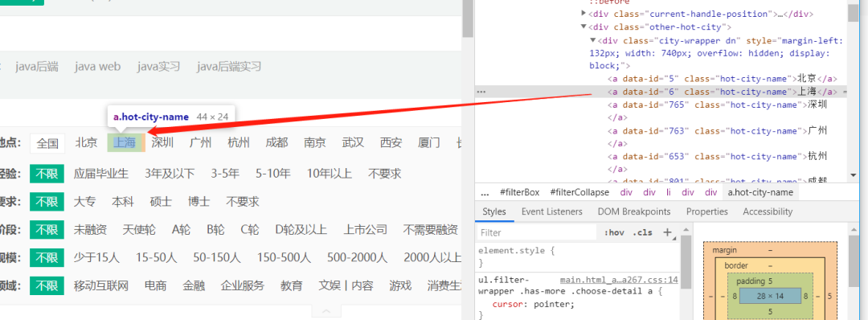Select 博士 education filter
The width and height of the screenshot is (868, 320).
click(x=199, y=202)
